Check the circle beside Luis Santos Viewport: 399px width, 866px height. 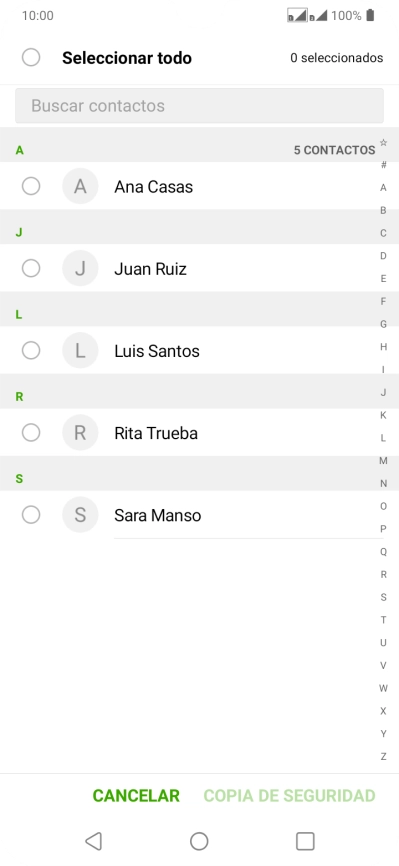(x=31, y=351)
